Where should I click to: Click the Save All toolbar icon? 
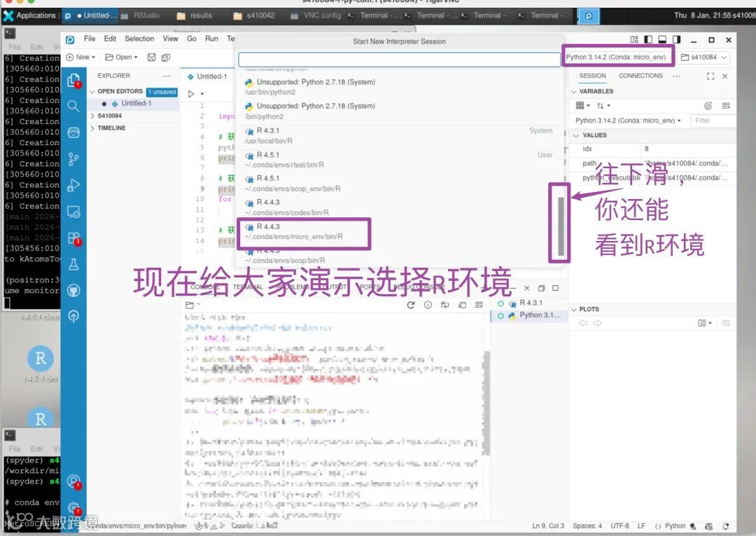coord(165,57)
